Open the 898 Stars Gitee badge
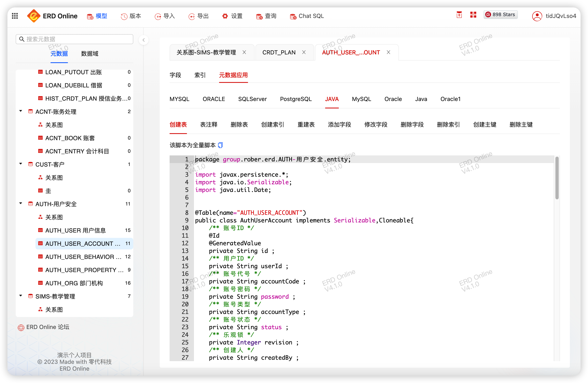 (501, 15)
